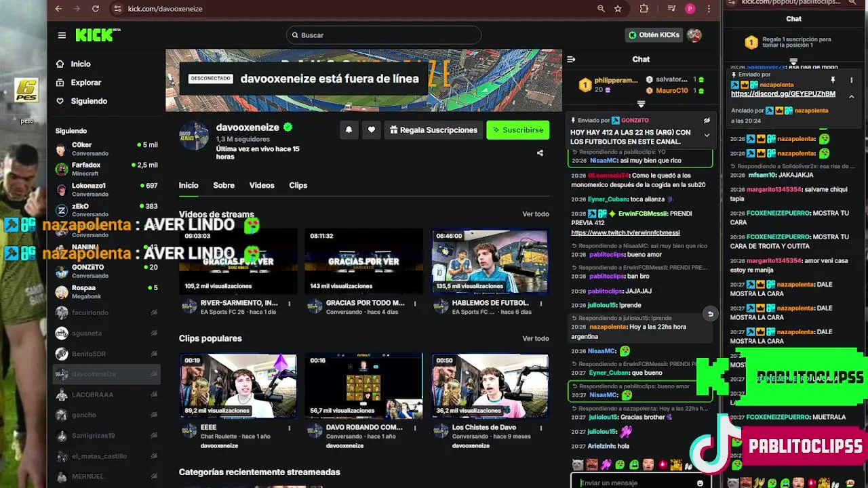868x488 pixels.
Task: Share davooxeneize's channel with the share icon
Action: click(x=540, y=153)
